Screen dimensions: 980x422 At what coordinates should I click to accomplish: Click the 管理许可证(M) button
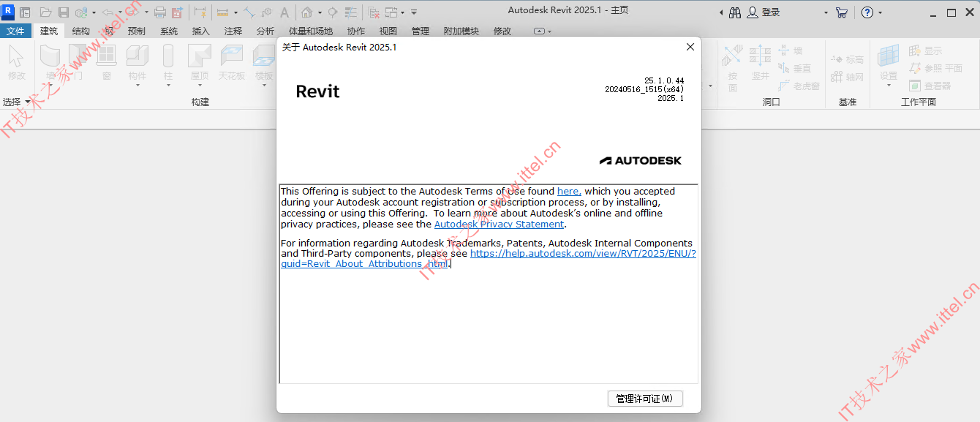[645, 399]
